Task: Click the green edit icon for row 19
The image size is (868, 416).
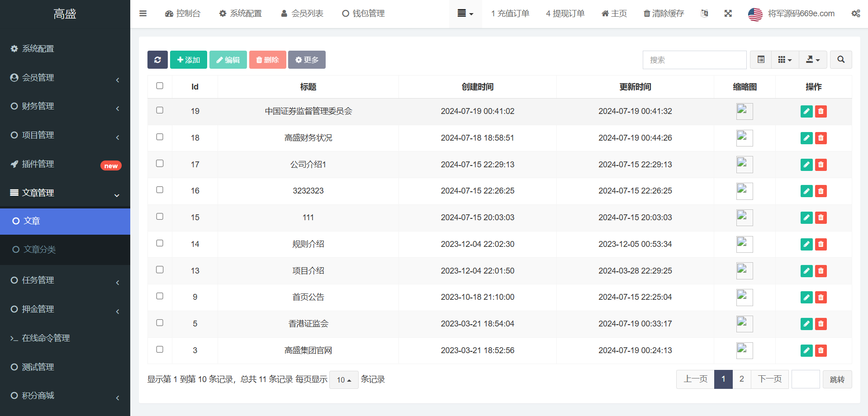Action: click(806, 111)
